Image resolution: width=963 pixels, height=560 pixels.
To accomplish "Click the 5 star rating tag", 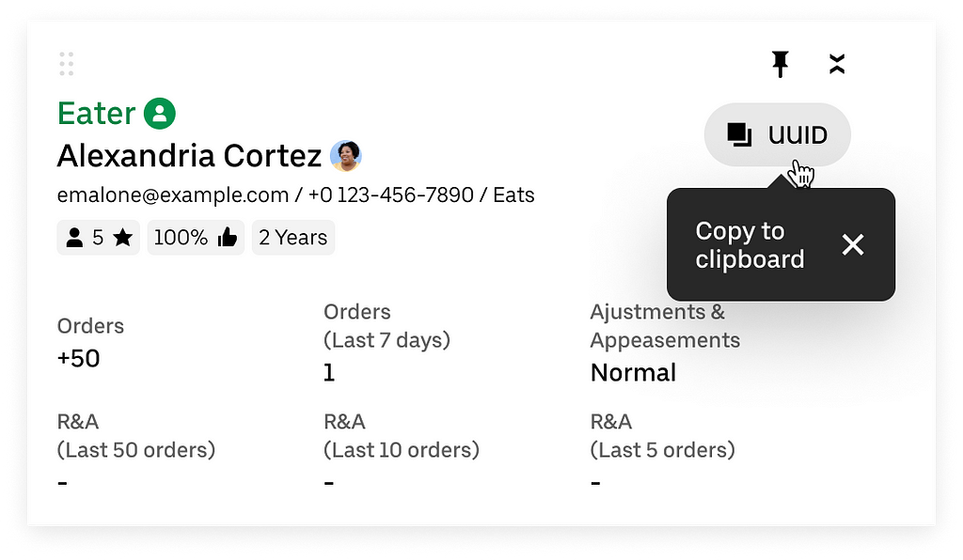I will coord(98,238).
